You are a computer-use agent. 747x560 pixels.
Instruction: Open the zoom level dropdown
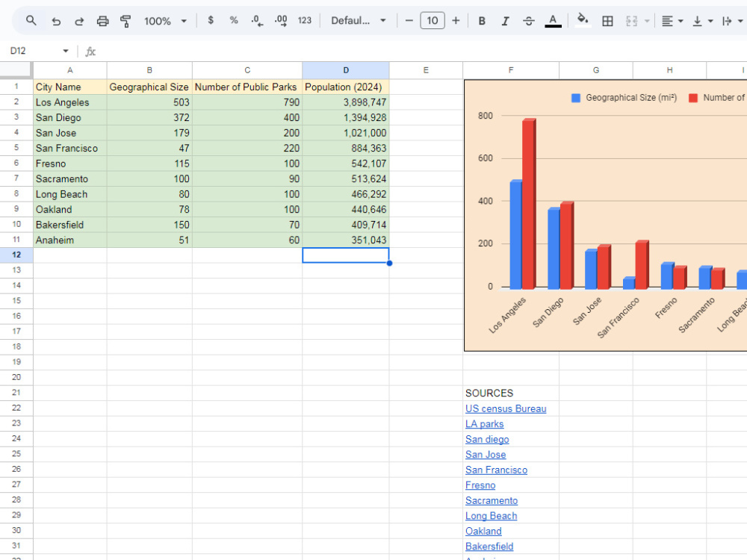[x=165, y=21]
